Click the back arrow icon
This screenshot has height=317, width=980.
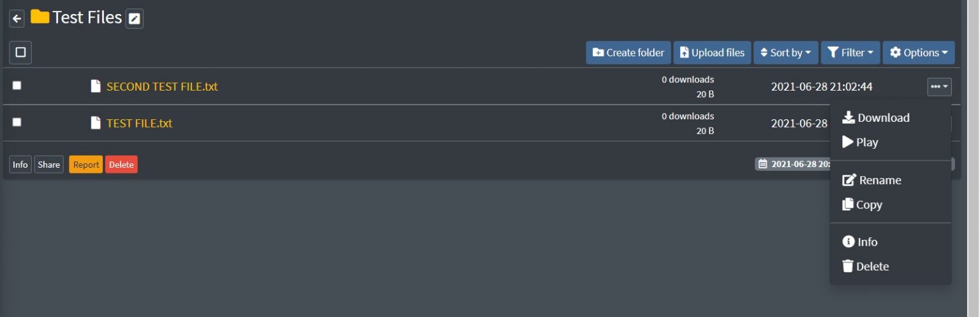[17, 19]
